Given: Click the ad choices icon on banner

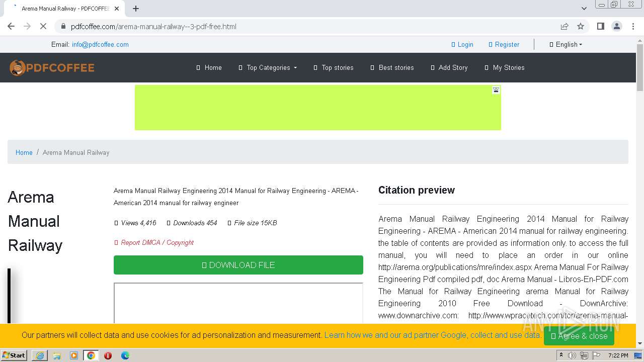Looking at the screenshot, I should pos(496,90).
